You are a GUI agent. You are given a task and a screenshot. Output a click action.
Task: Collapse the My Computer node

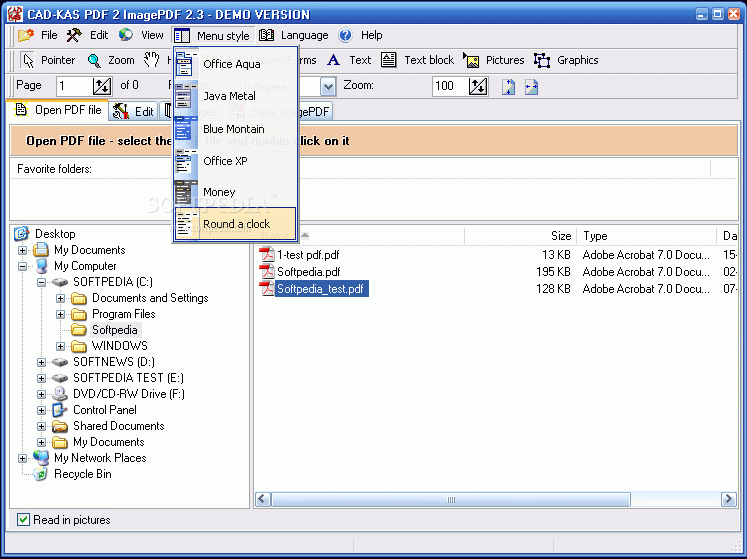pos(22,266)
